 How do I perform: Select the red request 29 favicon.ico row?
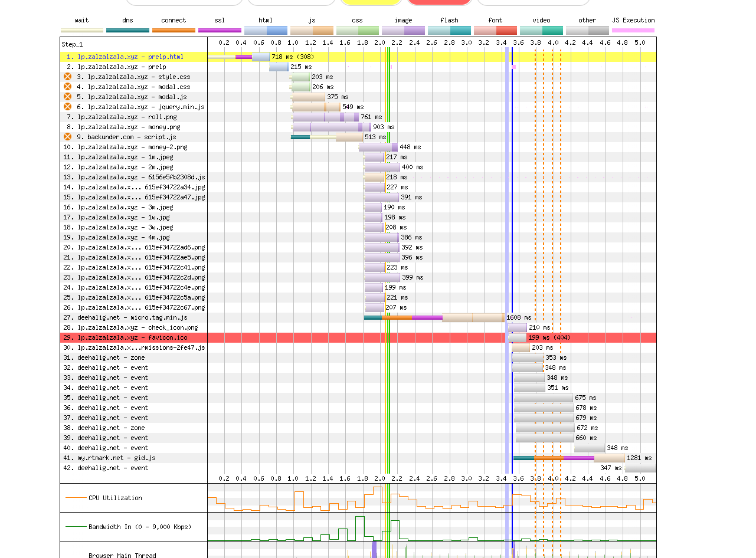[358, 338]
